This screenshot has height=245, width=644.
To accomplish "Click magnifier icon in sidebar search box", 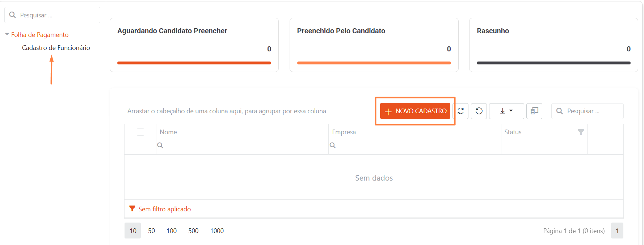I will [13, 15].
